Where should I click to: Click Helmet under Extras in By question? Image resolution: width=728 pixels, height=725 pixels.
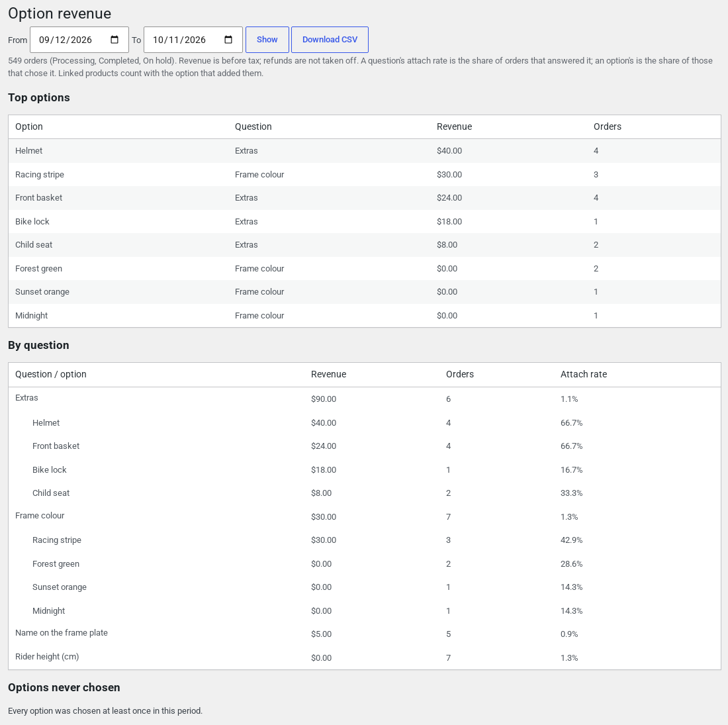pyautogui.click(x=46, y=422)
